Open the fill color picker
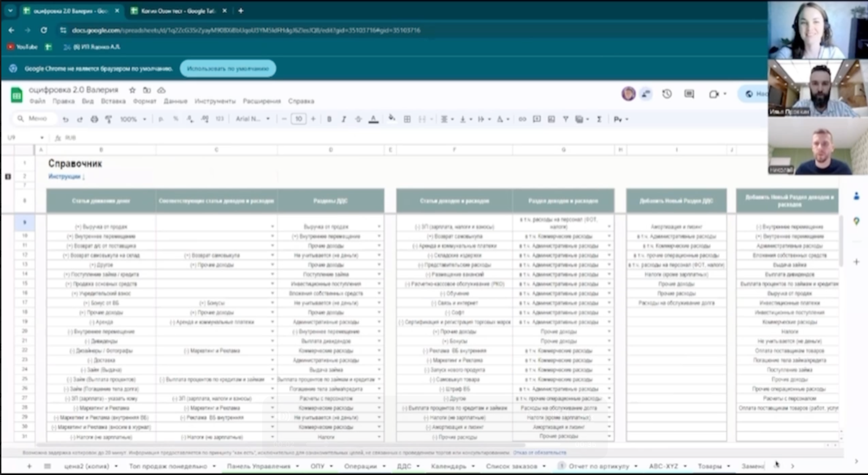The width and height of the screenshot is (868, 475). [x=392, y=119]
